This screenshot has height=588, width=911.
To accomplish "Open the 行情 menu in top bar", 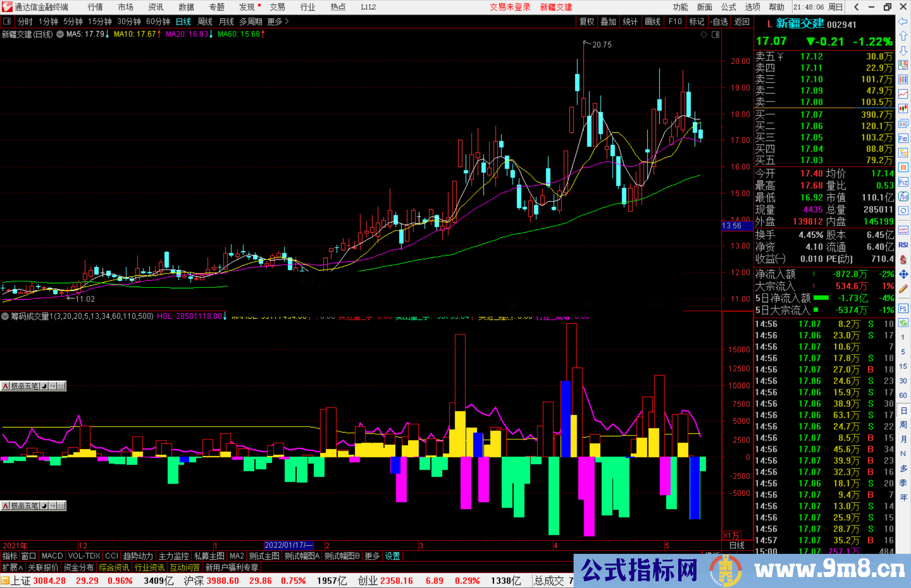I will pyautogui.click(x=95, y=7).
